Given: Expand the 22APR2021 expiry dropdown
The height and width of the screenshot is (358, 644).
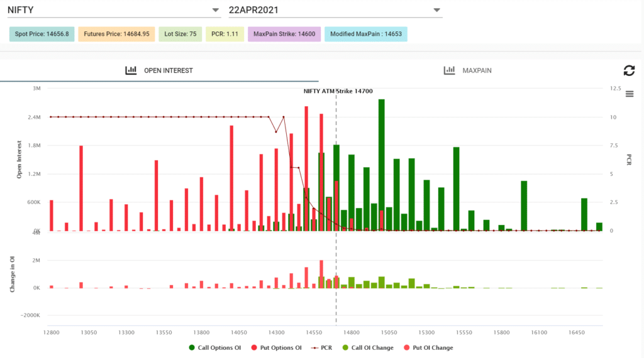Looking at the screenshot, I should 335,10.
